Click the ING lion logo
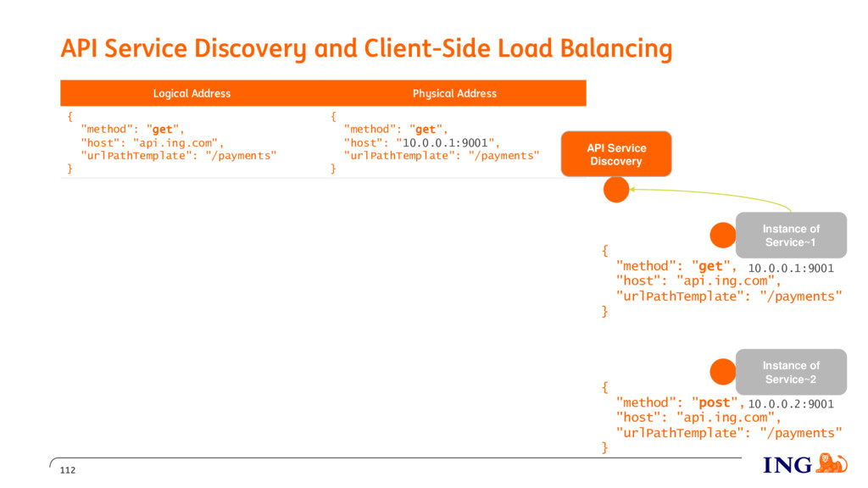Viewport: 868px width, 488px height. [x=832, y=463]
